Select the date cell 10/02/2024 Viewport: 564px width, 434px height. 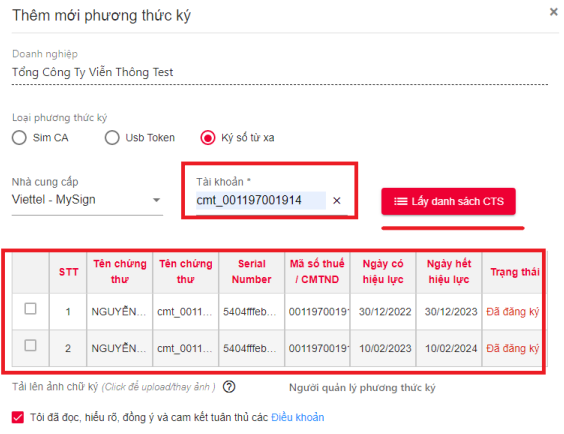click(451, 348)
